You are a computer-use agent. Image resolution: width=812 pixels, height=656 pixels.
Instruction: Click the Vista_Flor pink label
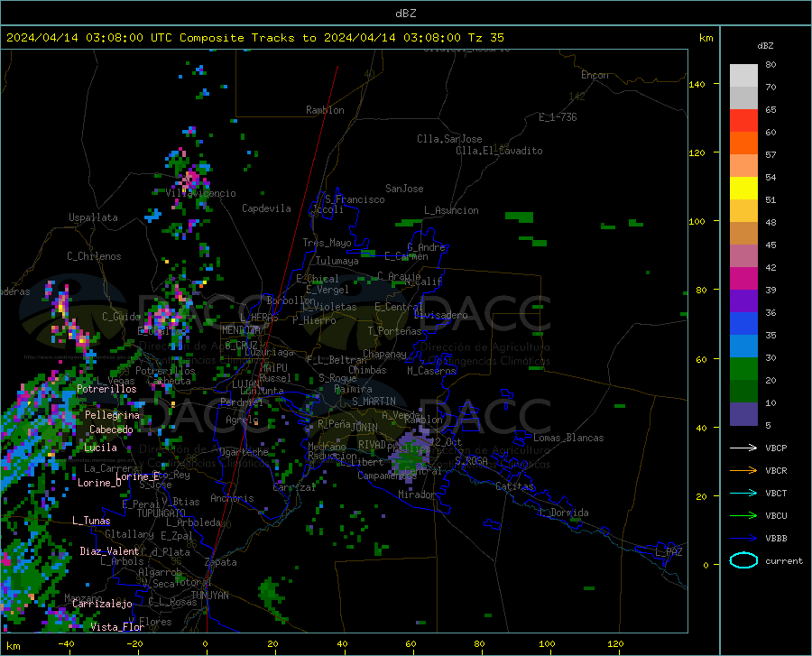click(117, 627)
